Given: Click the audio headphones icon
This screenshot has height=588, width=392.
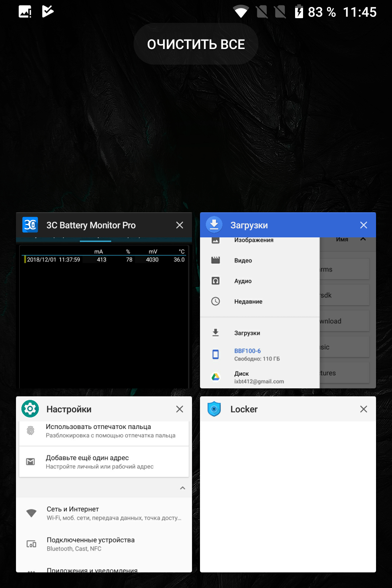Looking at the screenshot, I should coord(216,281).
